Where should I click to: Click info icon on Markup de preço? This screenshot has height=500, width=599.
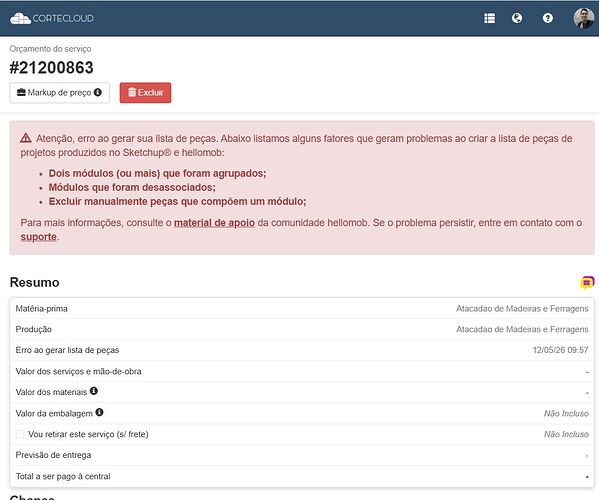pos(98,92)
